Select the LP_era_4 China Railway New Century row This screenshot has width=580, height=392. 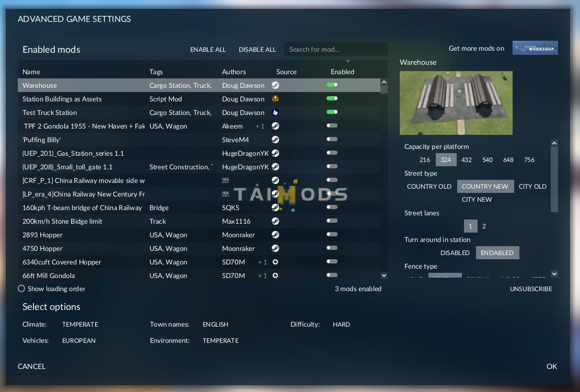pyautogui.click(x=199, y=194)
